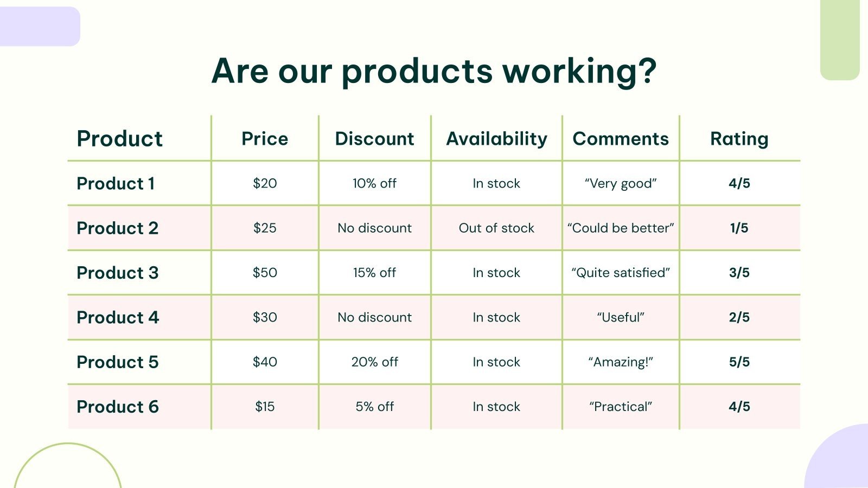
Task: Select the 15% off discount cell
Action: (x=374, y=273)
